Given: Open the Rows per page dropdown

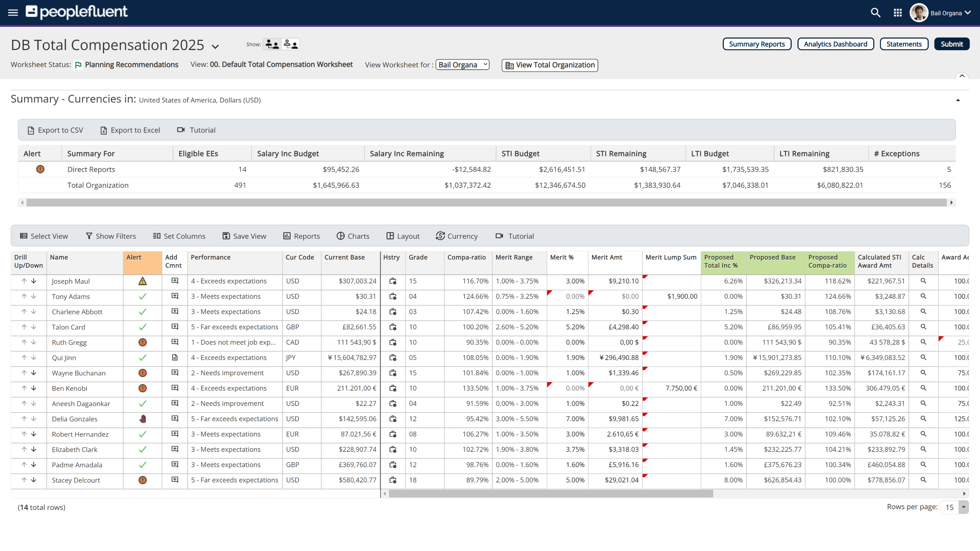Looking at the screenshot, I should point(963,507).
